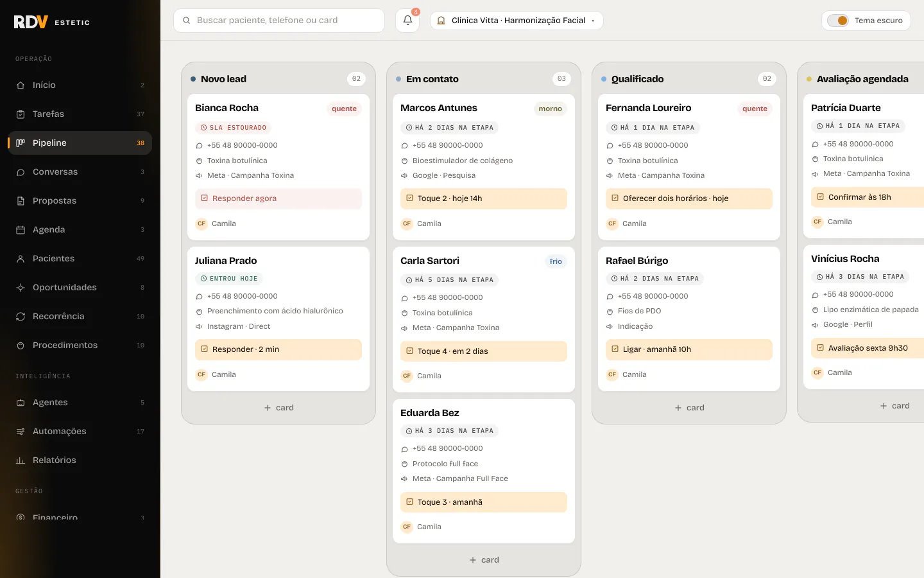Click the Recorrência refresh icon in sidebar
This screenshot has height=578, width=924.
pyautogui.click(x=21, y=317)
